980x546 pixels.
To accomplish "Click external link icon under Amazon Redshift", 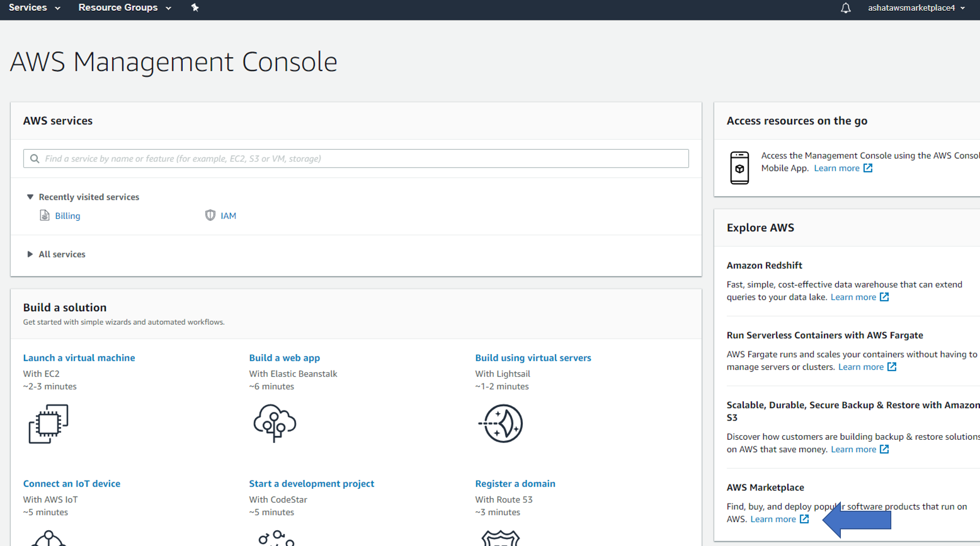I will tap(884, 297).
